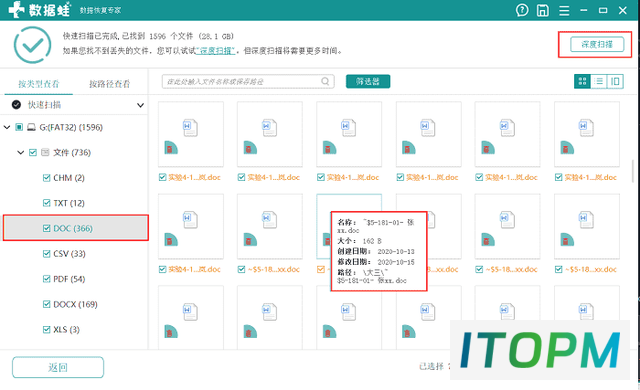Collapse the 文件 (736) folder node

[x=20, y=153]
